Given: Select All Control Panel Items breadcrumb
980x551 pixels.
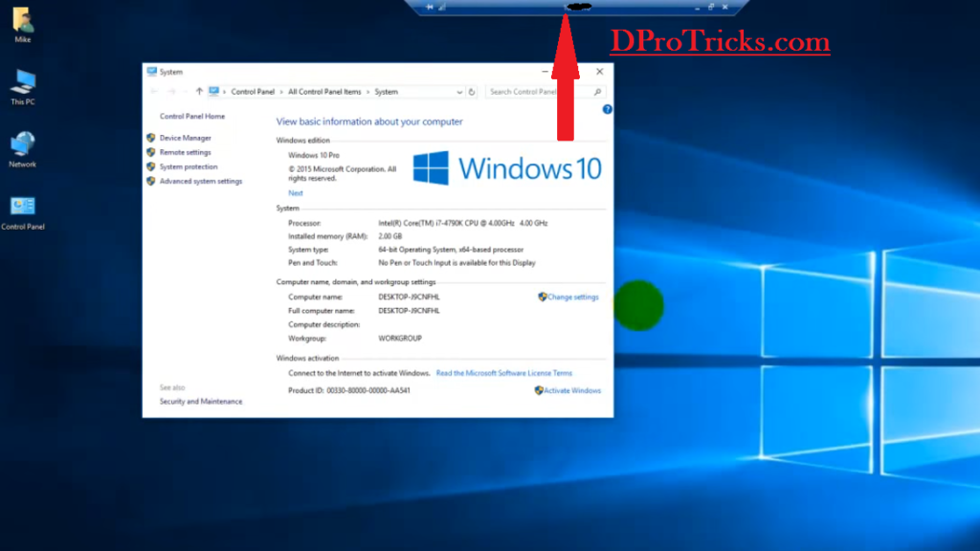Looking at the screenshot, I should coord(324,92).
